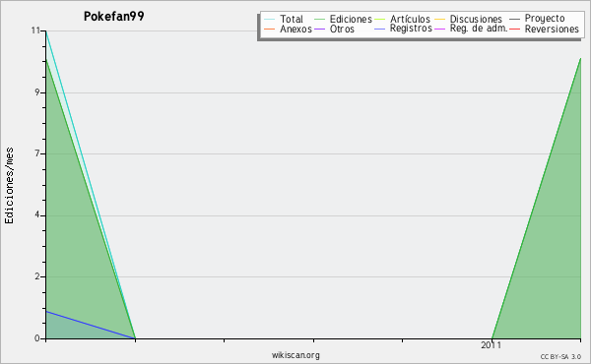The width and height of the screenshot is (591, 364).
Task: Click the Anexos legend label
Action: [x=295, y=29]
